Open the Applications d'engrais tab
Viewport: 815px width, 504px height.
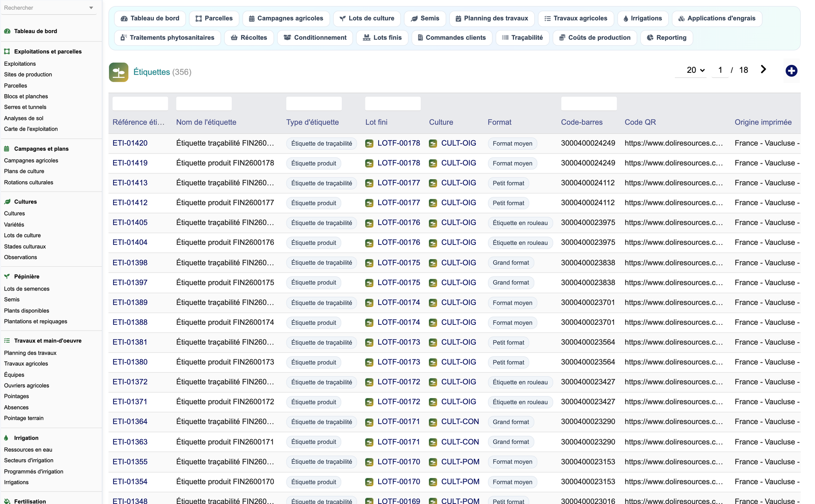pyautogui.click(x=717, y=18)
